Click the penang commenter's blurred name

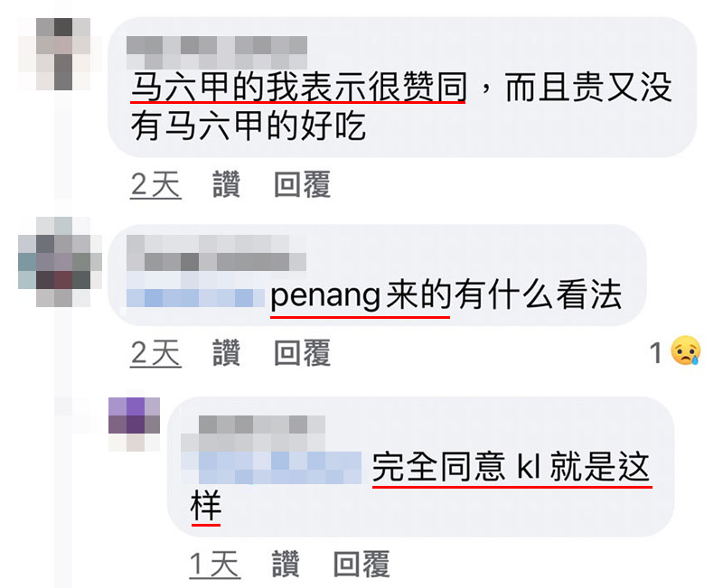tap(216, 253)
